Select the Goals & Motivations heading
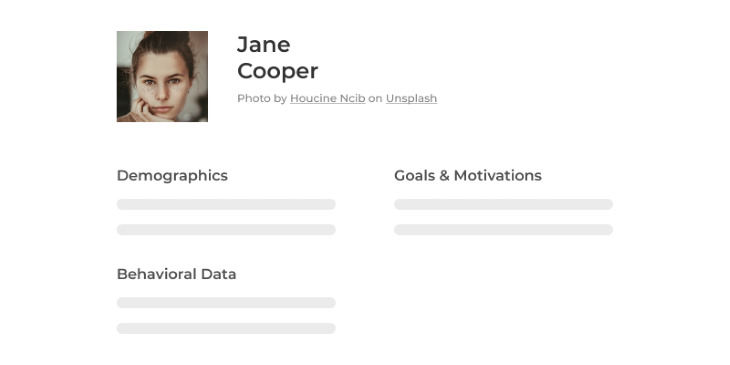730x365 pixels. coord(468,176)
